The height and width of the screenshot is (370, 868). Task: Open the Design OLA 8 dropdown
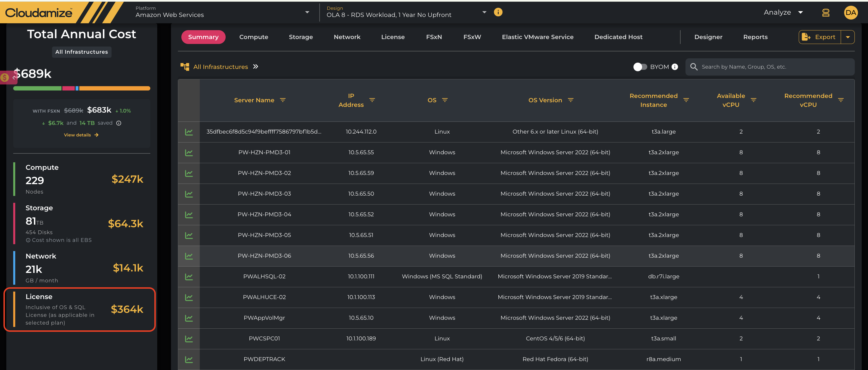(x=406, y=12)
